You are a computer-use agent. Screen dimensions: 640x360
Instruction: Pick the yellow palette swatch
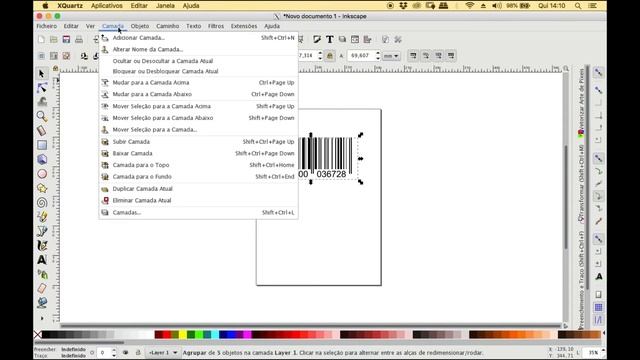pos(183,335)
